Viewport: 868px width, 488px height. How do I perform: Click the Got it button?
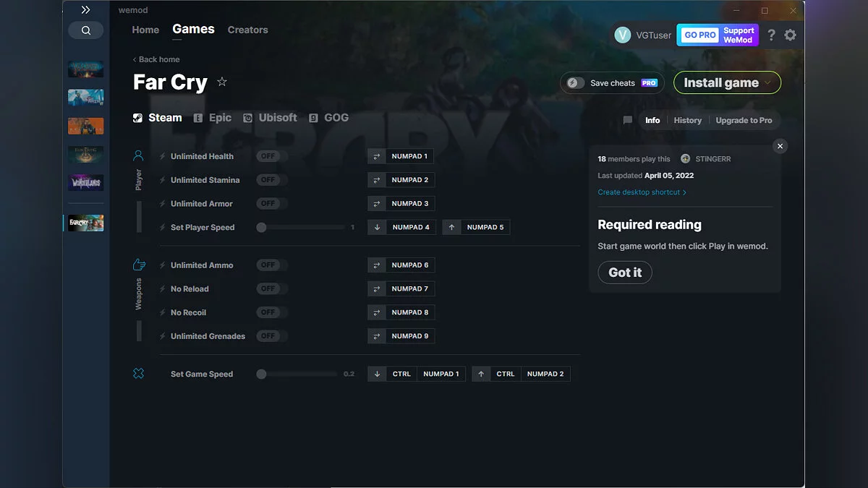[x=625, y=273]
